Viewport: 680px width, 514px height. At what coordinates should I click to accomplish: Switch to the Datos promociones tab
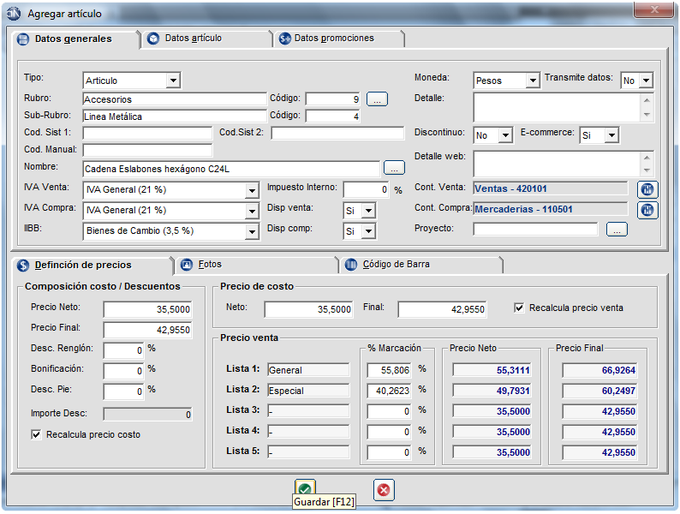339,39
